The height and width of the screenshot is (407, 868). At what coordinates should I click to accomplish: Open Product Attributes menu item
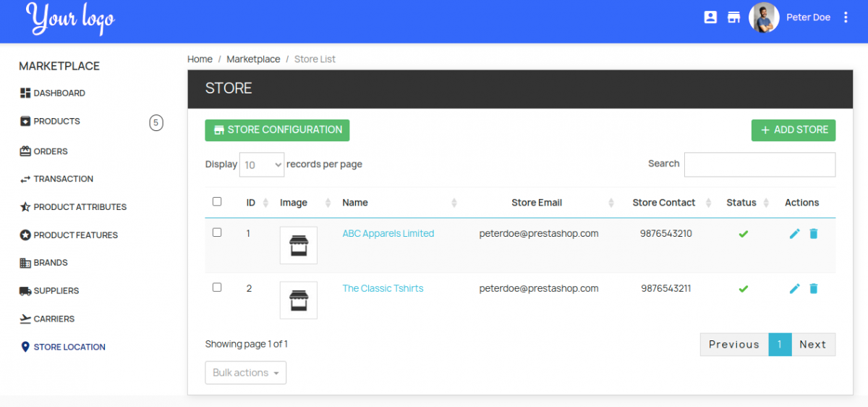[x=73, y=207]
